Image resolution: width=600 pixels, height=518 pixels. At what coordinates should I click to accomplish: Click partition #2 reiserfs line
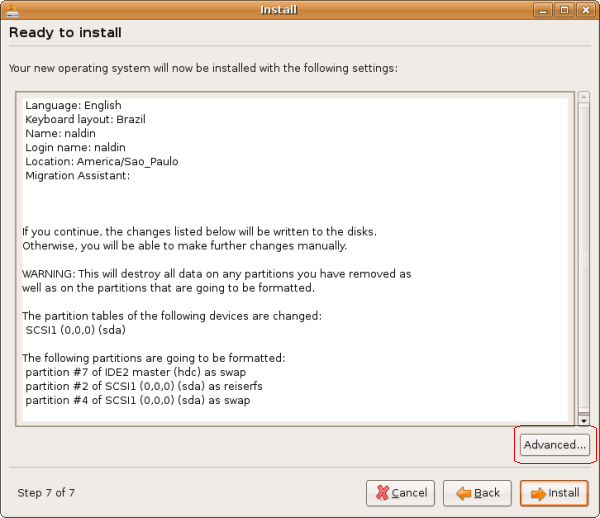(144, 386)
